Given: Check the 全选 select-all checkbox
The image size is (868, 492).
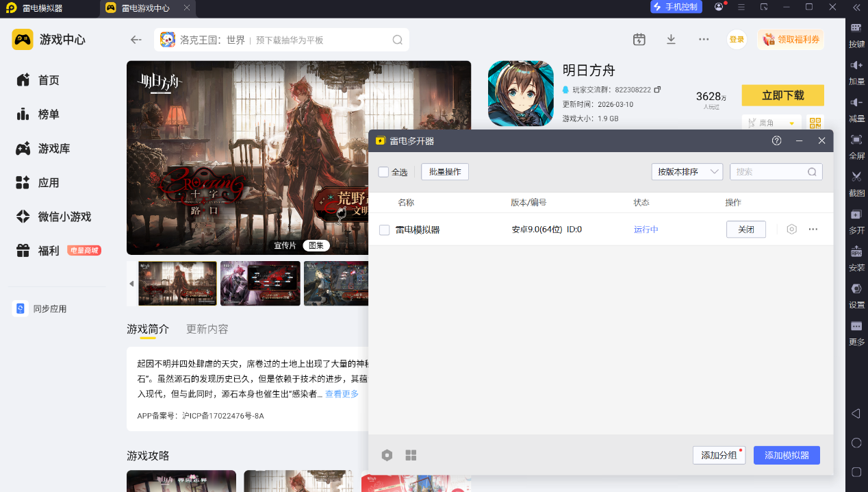Looking at the screenshot, I should pyautogui.click(x=383, y=172).
